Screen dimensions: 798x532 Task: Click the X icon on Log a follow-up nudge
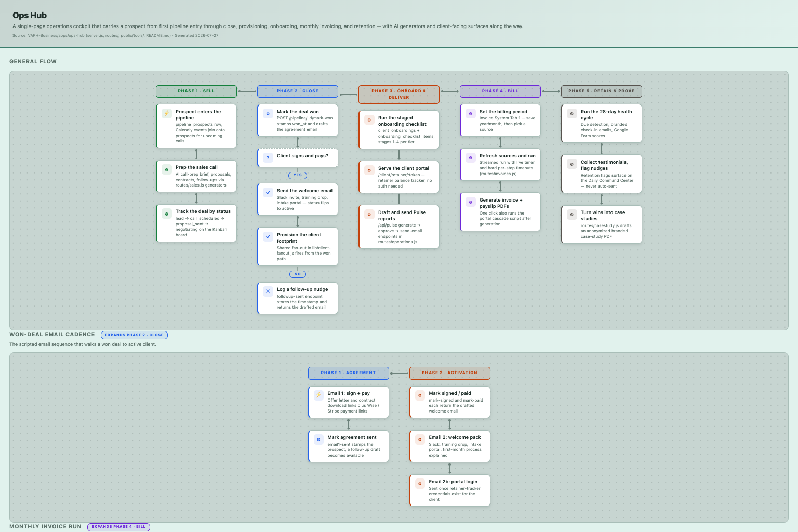click(268, 291)
